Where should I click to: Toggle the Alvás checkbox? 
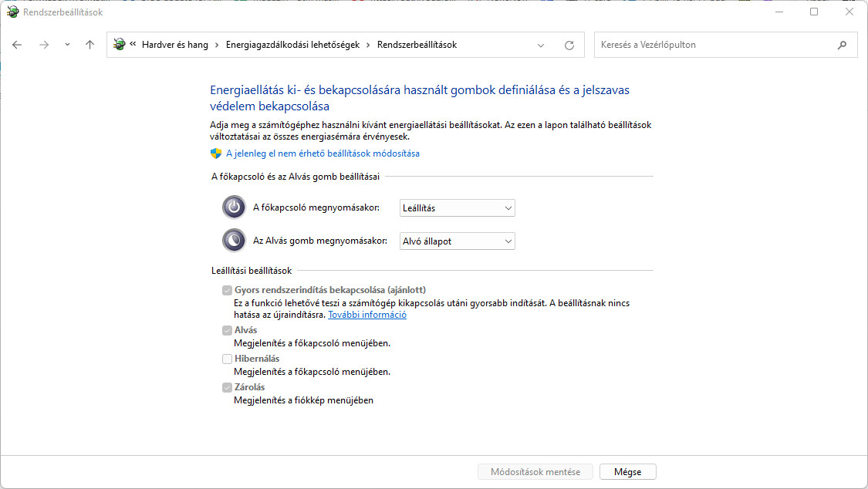point(227,330)
